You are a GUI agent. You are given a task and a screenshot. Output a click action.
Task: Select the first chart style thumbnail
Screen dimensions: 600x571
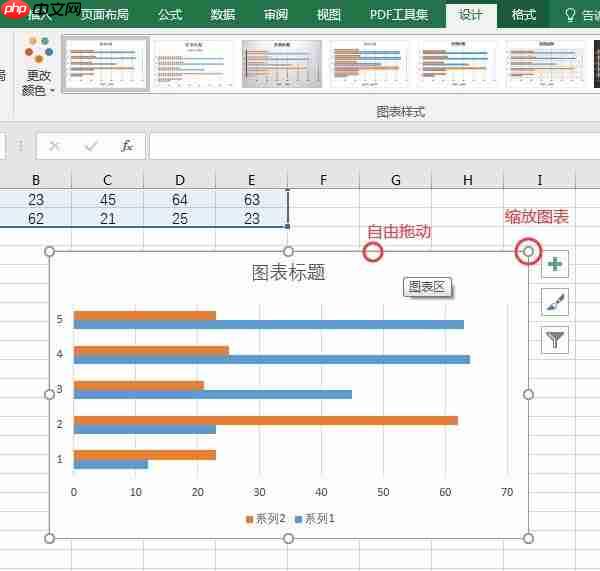click(x=106, y=64)
